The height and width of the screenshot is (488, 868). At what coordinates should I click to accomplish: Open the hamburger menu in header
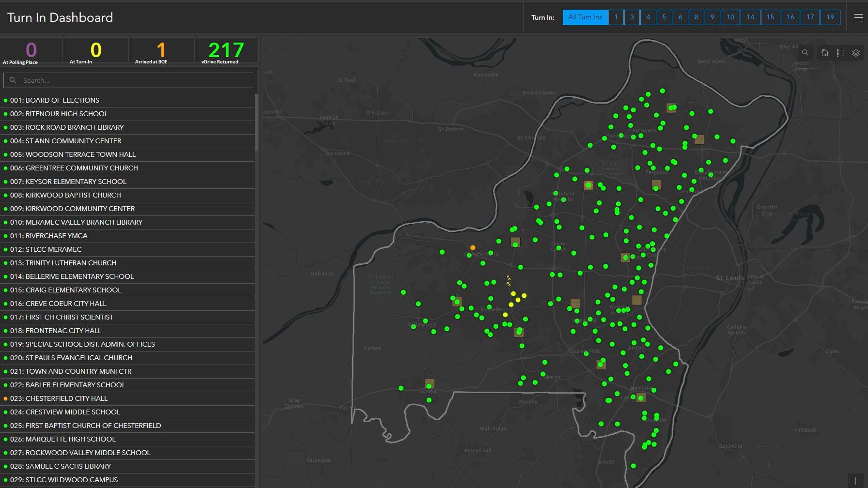coord(858,17)
